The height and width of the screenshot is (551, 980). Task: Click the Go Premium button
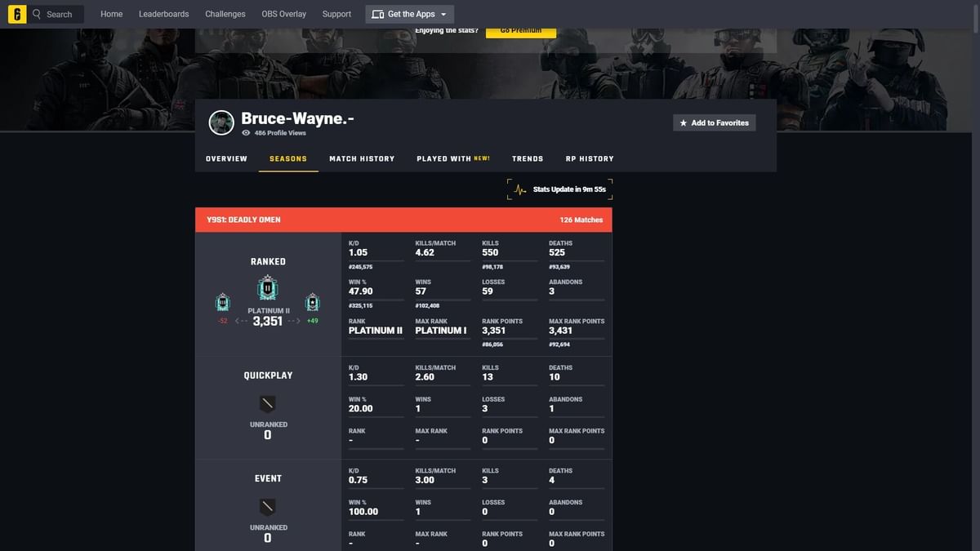(520, 29)
